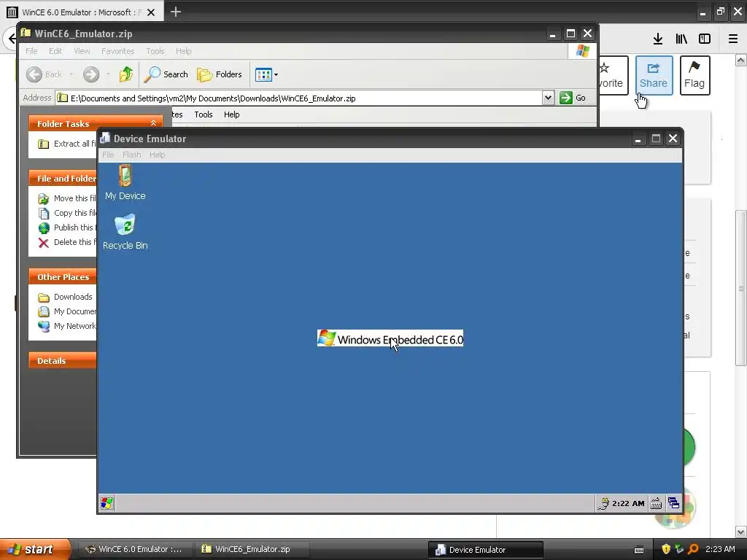Open browser hamburger menu
Screen dimensions: 747x560
732,39
